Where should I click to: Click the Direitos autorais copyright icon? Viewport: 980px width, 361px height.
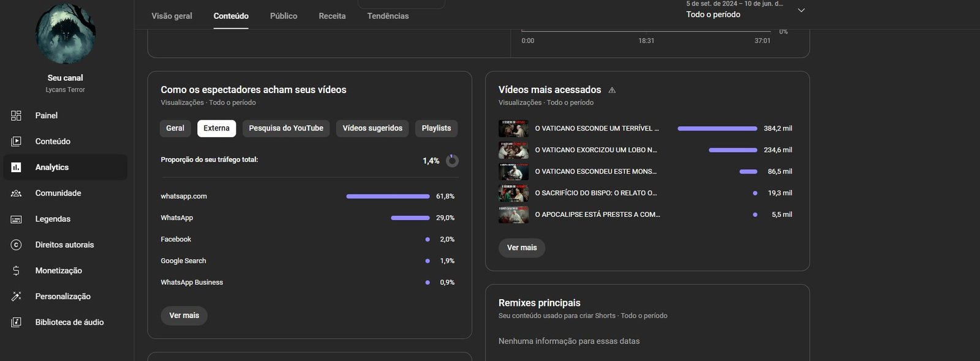(16, 245)
